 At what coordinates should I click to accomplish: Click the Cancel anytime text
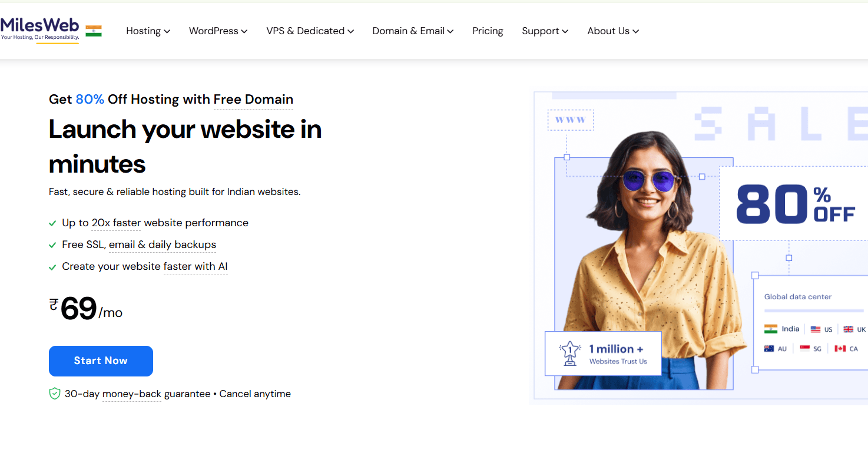click(255, 394)
